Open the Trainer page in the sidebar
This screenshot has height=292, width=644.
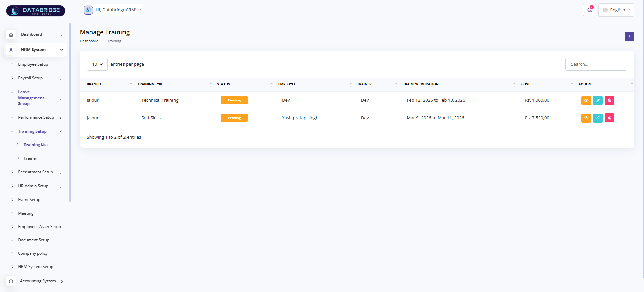(30, 158)
